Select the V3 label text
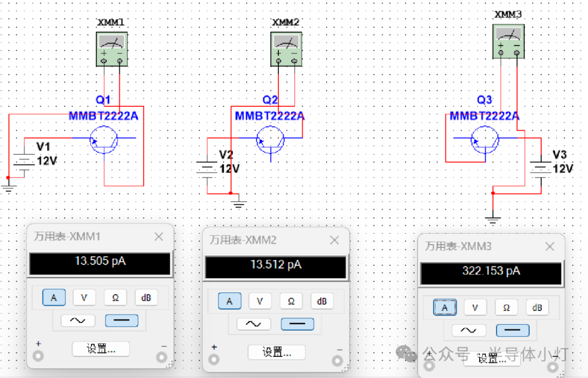 tap(560, 155)
